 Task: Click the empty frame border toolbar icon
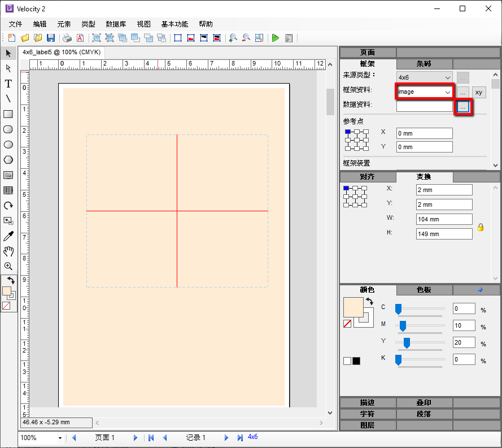pos(178,38)
